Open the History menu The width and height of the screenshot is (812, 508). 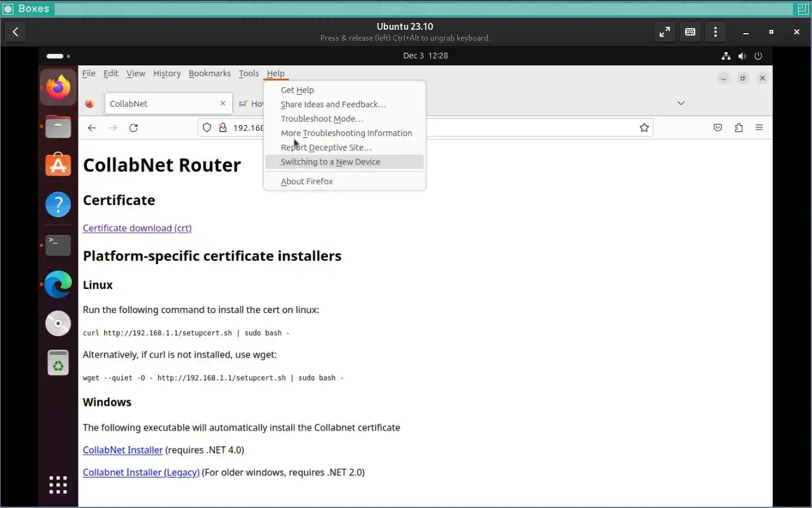click(x=167, y=73)
